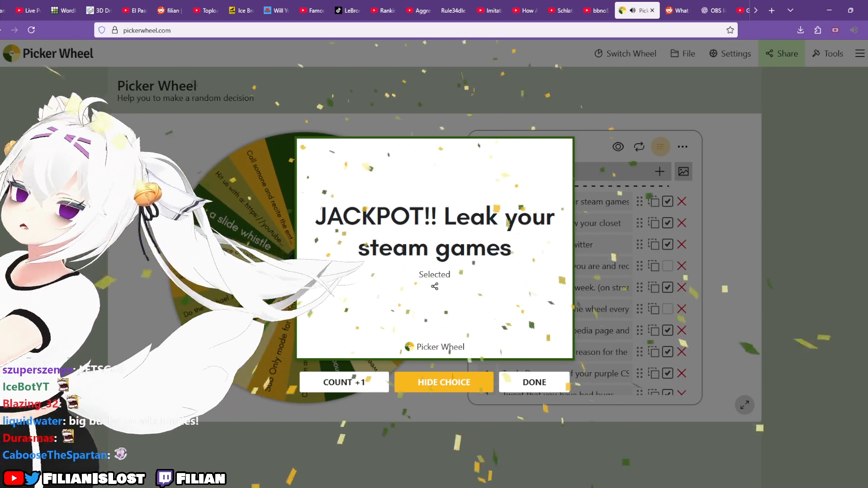
Task: Switch to the '3D Dr' browser tab
Action: click(99, 10)
